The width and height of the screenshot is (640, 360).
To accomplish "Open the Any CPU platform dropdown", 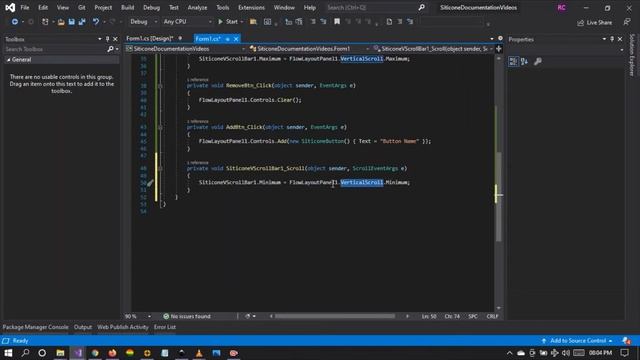I will (187, 22).
